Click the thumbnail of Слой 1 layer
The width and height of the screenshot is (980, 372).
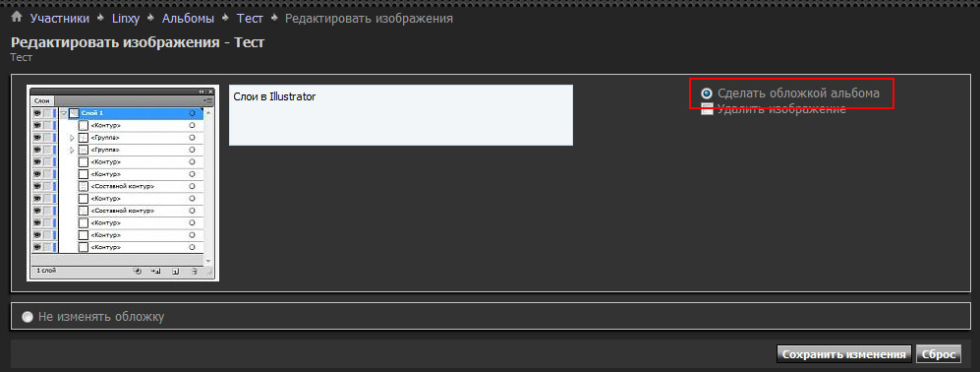[75, 113]
